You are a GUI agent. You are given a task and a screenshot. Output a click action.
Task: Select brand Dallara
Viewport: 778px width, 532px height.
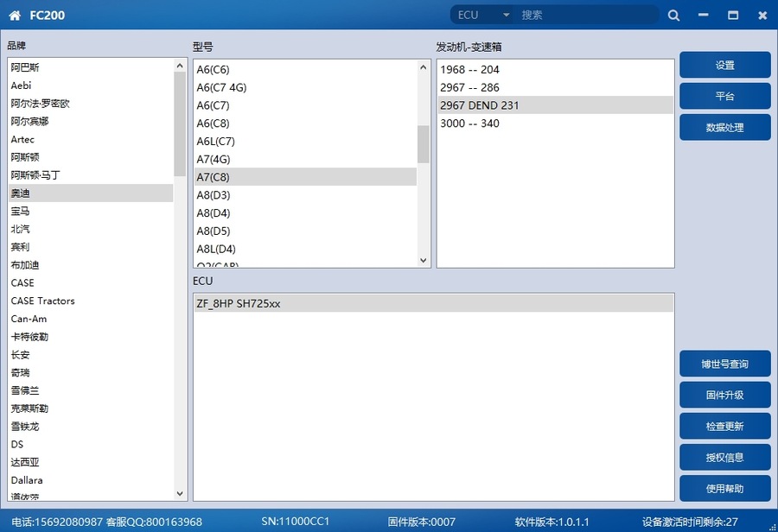tap(91, 480)
